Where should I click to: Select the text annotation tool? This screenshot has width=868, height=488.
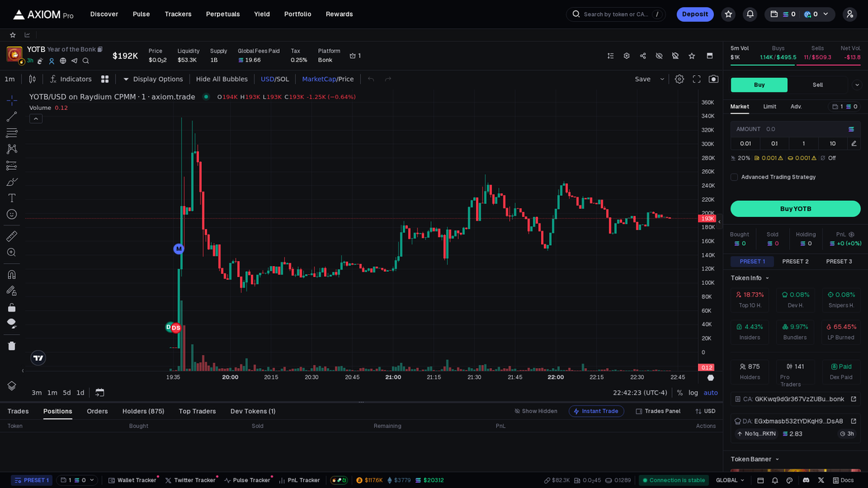(12, 198)
